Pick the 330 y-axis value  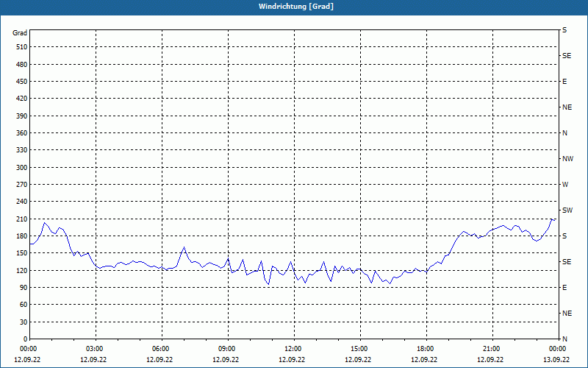[x=22, y=150]
